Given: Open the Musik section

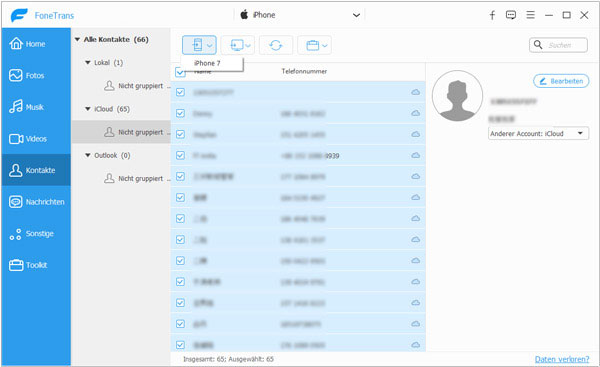Looking at the screenshot, I should pyautogui.click(x=36, y=107).
